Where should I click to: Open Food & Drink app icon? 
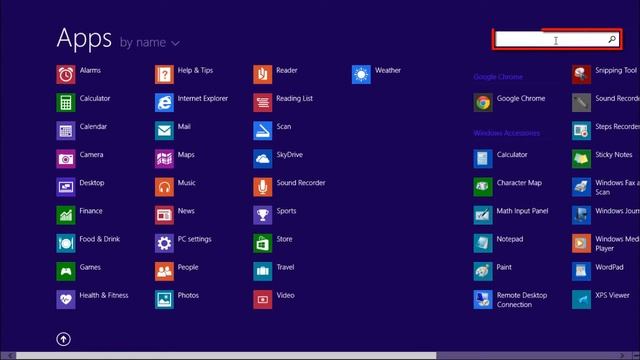tap(66, 244)
